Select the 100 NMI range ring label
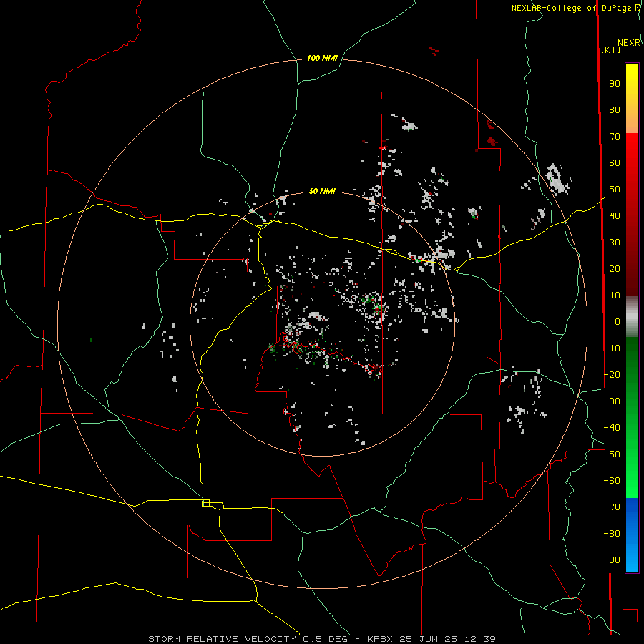 322,58
